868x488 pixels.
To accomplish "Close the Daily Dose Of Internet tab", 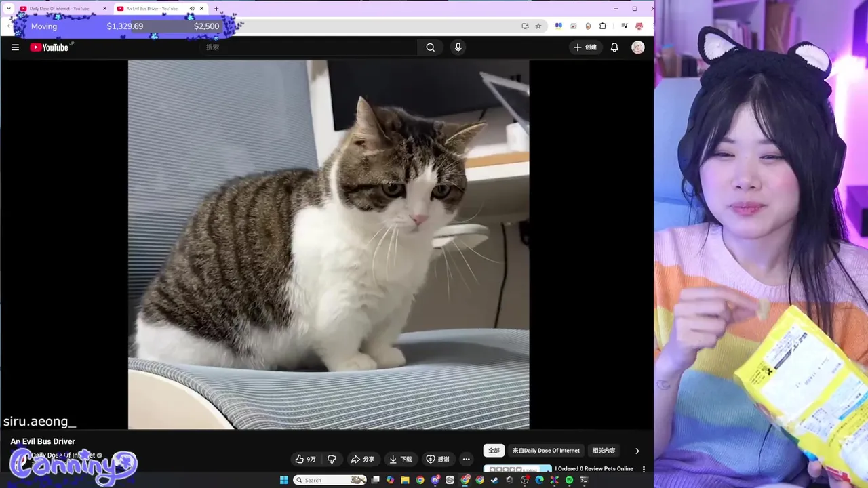I will (104, 9).
